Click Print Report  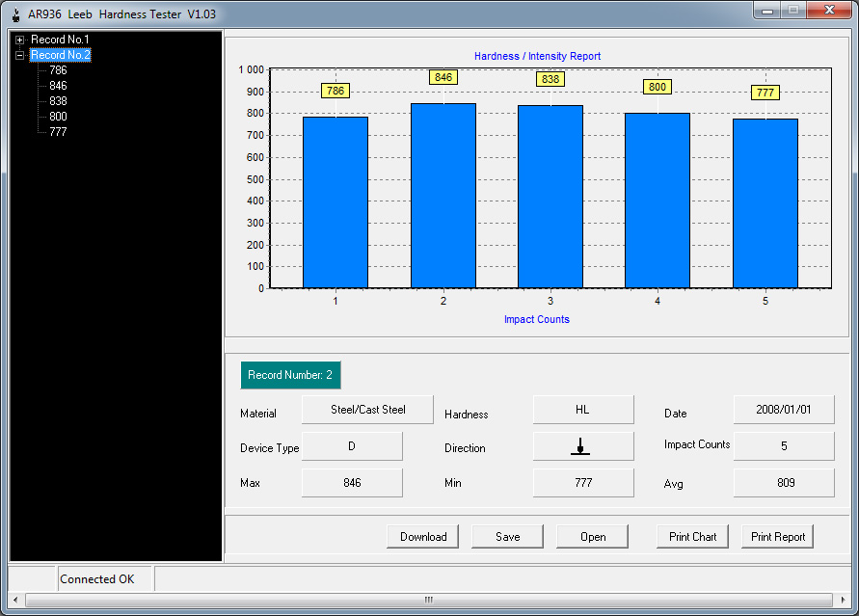pos(777,537)
